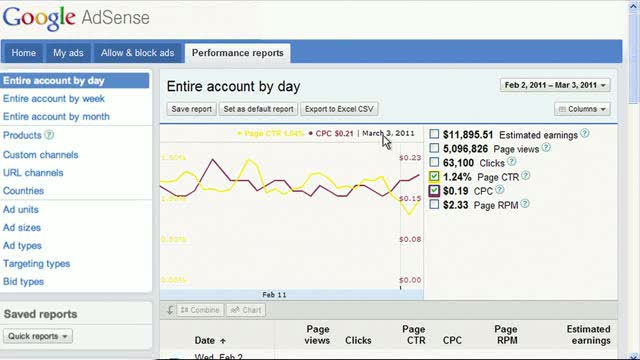Open Allow & block ads tab
The height and width of the screenshot is (360, 640).
[x=137, y=53]
